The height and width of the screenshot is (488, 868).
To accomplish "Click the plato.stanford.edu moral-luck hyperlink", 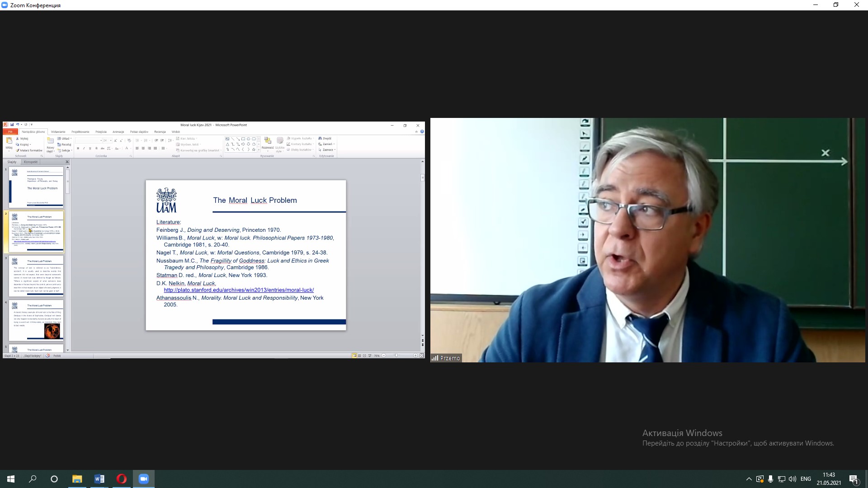I will point(239,290).
